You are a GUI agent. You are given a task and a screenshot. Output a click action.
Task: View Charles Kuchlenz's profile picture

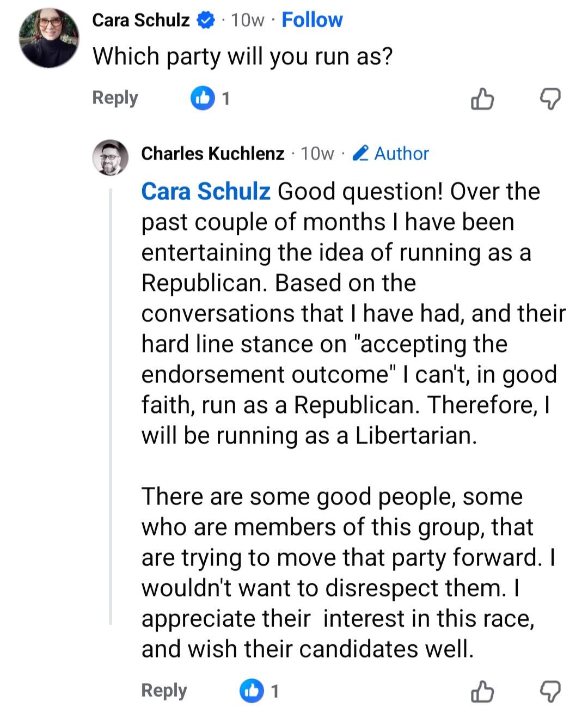coord(111,157)
